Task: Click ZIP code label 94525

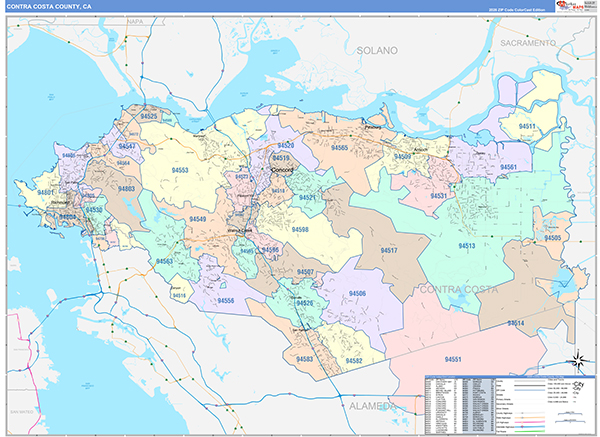Action: (148, 116)
